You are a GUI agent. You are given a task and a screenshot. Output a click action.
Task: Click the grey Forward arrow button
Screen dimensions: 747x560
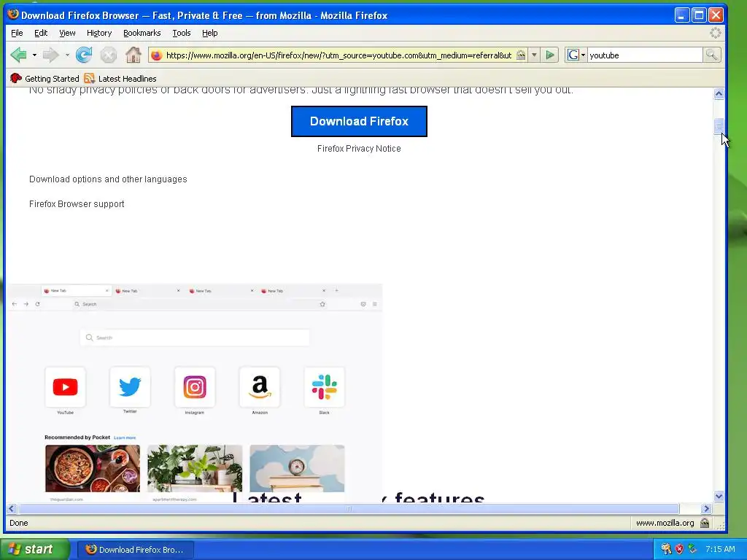point(50,55)
